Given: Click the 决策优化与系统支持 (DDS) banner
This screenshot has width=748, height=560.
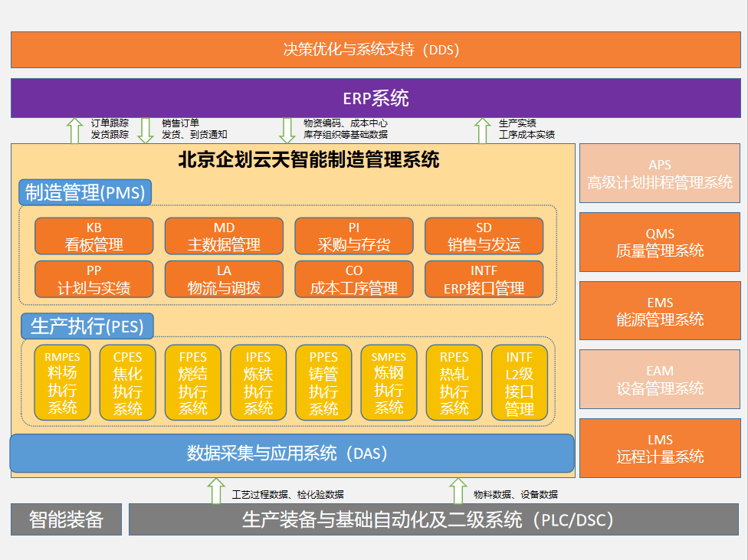Looking at the screenshot, I should click(x=376, y=50).
